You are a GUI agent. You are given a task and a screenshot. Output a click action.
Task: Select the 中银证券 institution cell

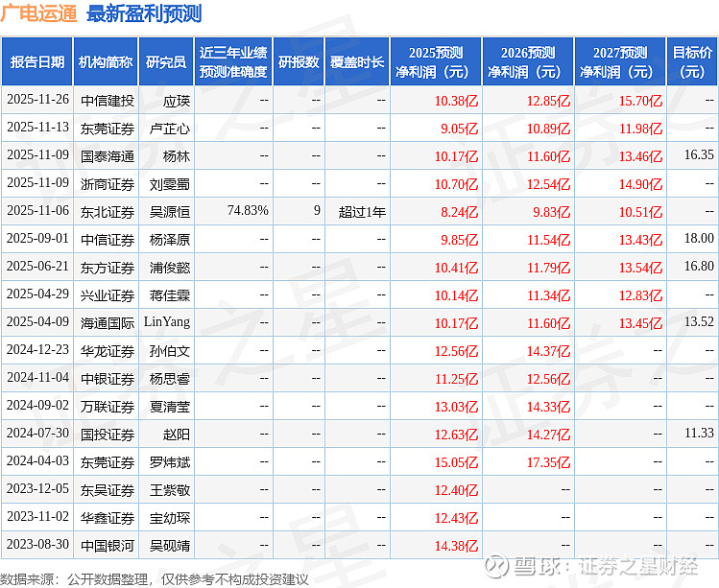point(108,379)
